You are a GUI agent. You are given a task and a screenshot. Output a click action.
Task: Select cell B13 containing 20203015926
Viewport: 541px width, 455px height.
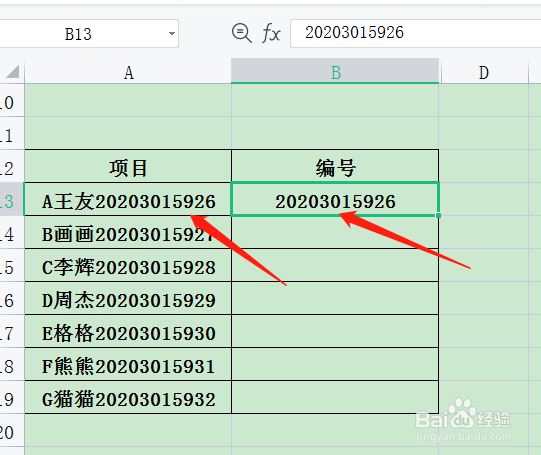click(335, 200)
